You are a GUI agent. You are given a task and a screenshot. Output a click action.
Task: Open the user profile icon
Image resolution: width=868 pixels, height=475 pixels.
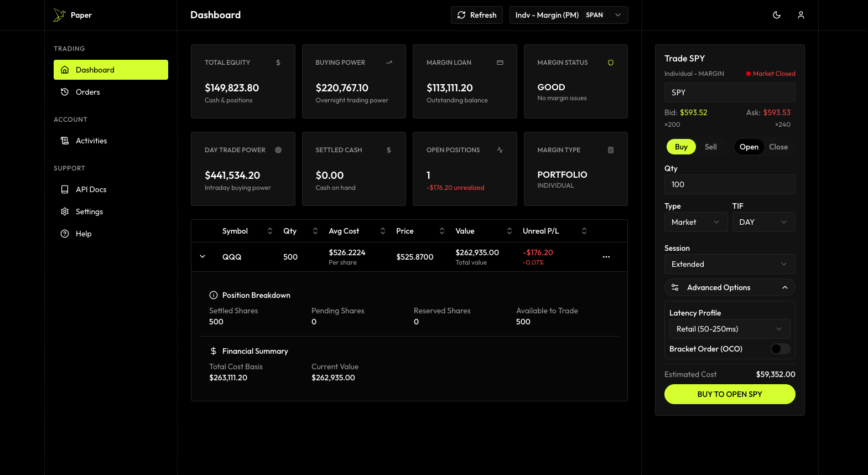(x=801, y=15)
